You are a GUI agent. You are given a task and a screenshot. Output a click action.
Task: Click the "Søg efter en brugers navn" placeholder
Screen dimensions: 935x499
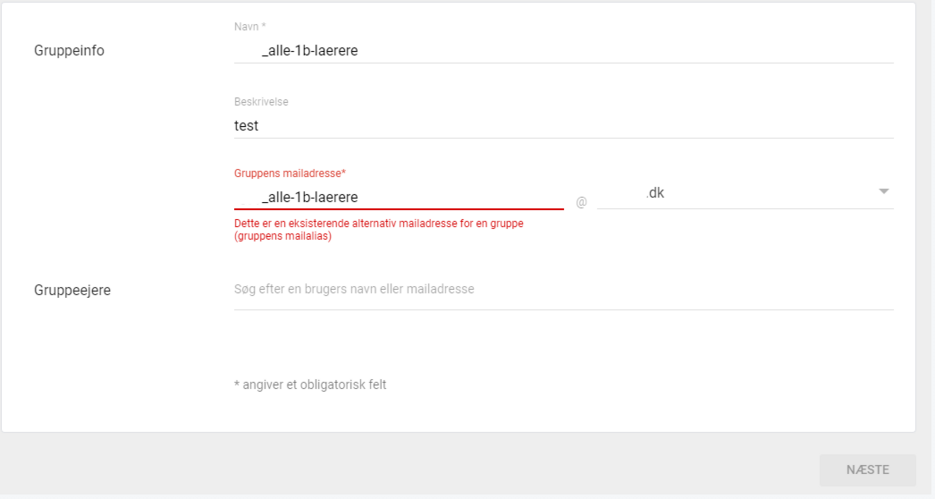pyautogui.click(x=354, y=289)
